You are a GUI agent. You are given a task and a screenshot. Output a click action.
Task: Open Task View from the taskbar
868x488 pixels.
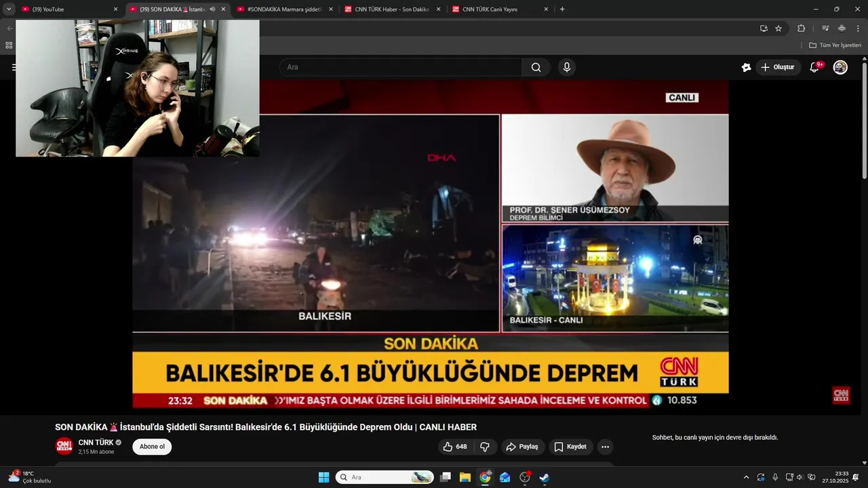[446, 477]
